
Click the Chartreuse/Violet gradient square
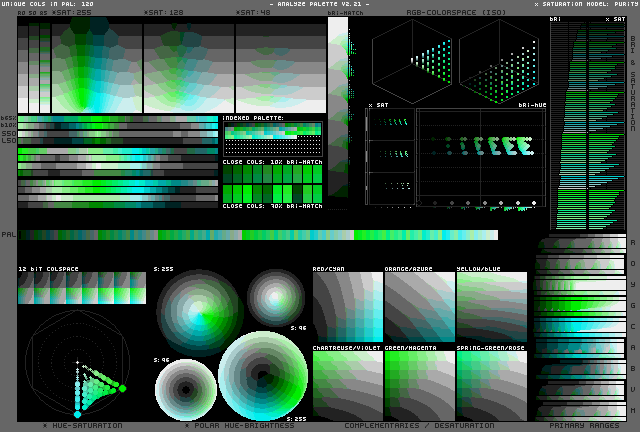pos(348,384)
